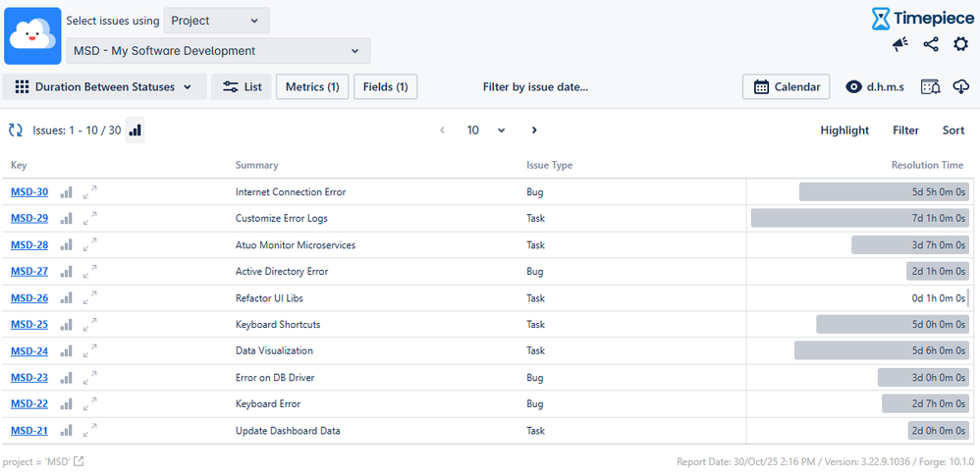Click the 3d 7h 0m 0s duration bar
Screen dimensions: 980x475
click(x=910, y=245)
